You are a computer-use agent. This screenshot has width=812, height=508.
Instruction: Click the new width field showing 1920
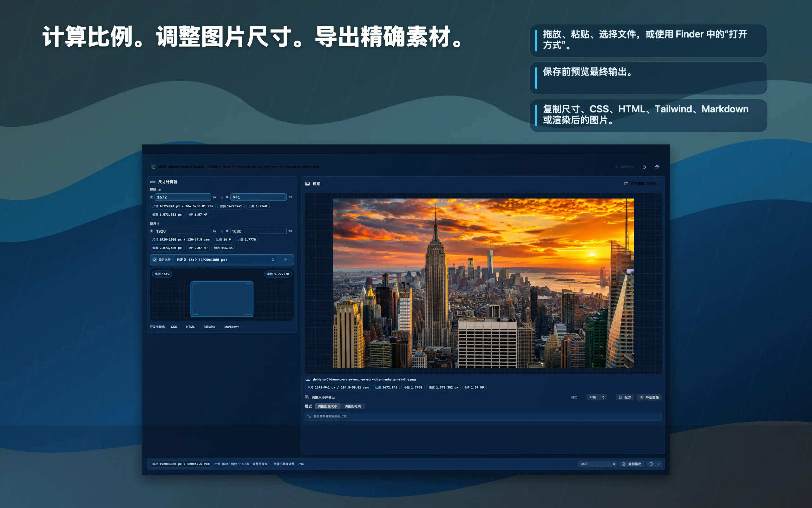coord(183,231)
